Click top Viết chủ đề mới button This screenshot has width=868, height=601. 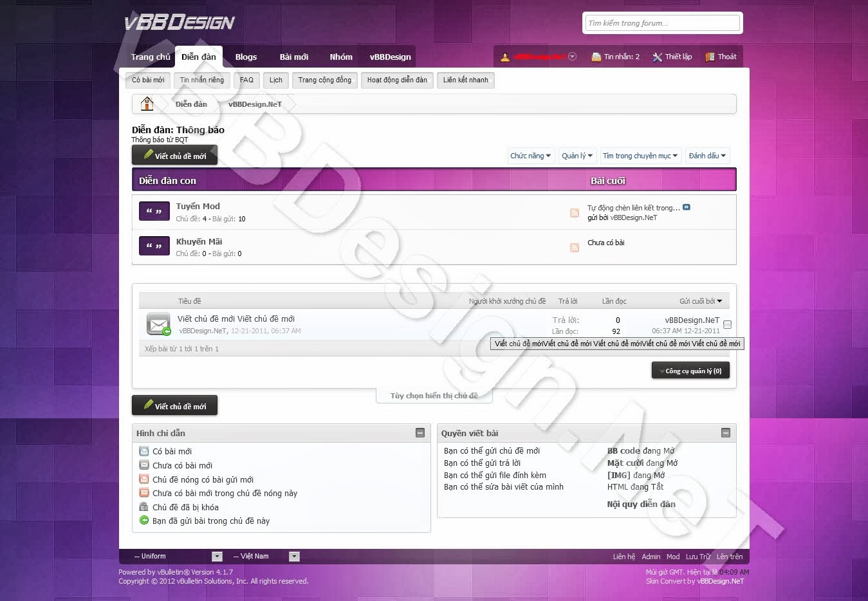(174, 155)
